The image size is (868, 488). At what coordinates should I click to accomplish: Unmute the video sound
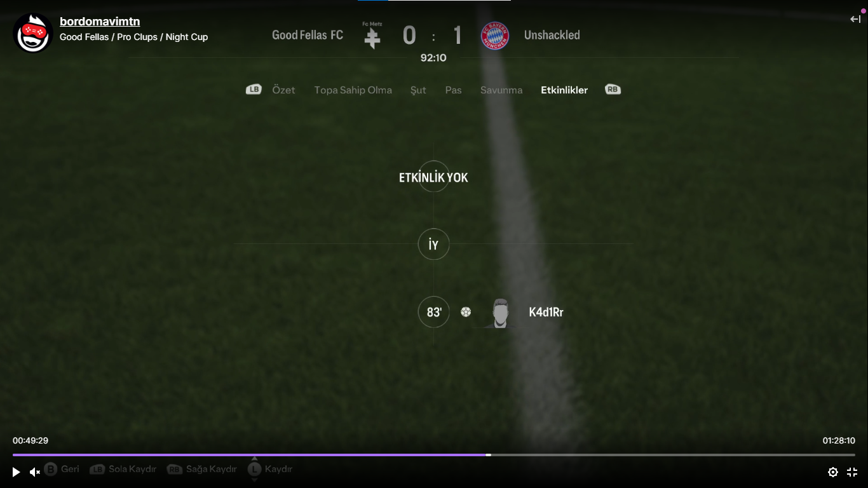(x=35, y=472)
